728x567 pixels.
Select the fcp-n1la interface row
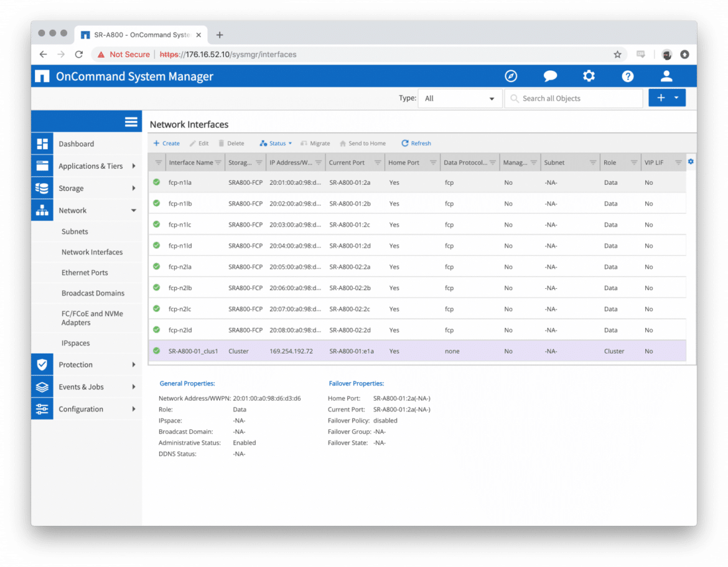tap(417, 182)
